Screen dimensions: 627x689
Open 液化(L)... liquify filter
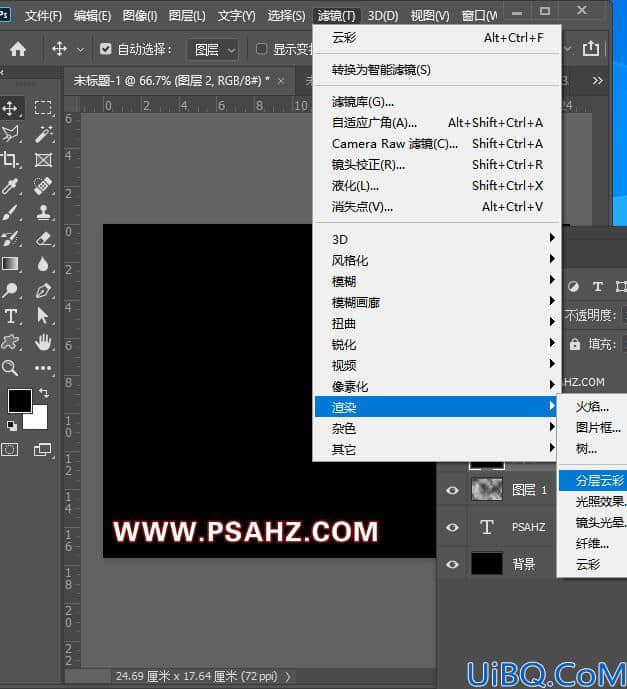(437, 186)
